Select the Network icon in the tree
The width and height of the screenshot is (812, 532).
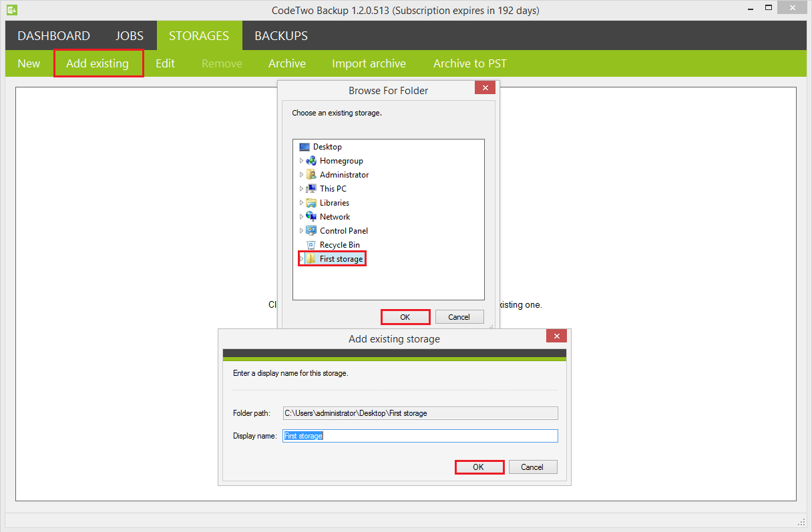[x=311, y=216]
